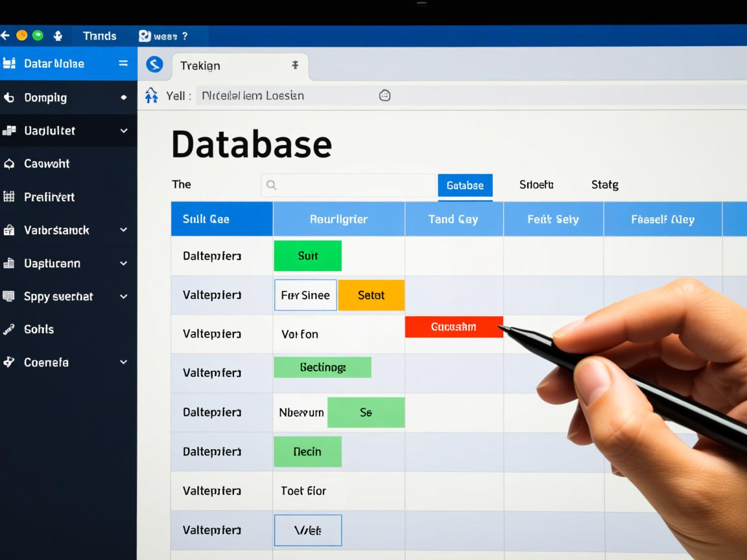Viewport: 747px width, 560px height.
Task: Toggle the hamburger menu beside Datar Molae
Action: [x=123, y=64]
